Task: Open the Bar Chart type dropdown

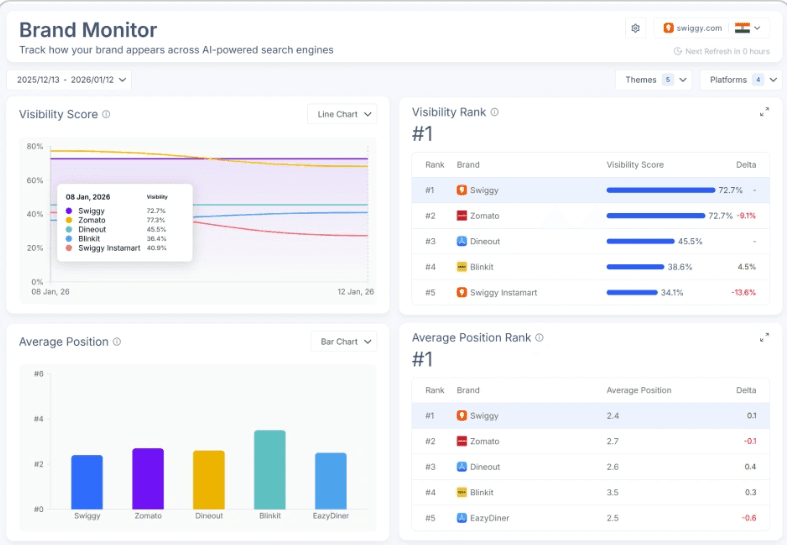Action: (x=344, y=342)
